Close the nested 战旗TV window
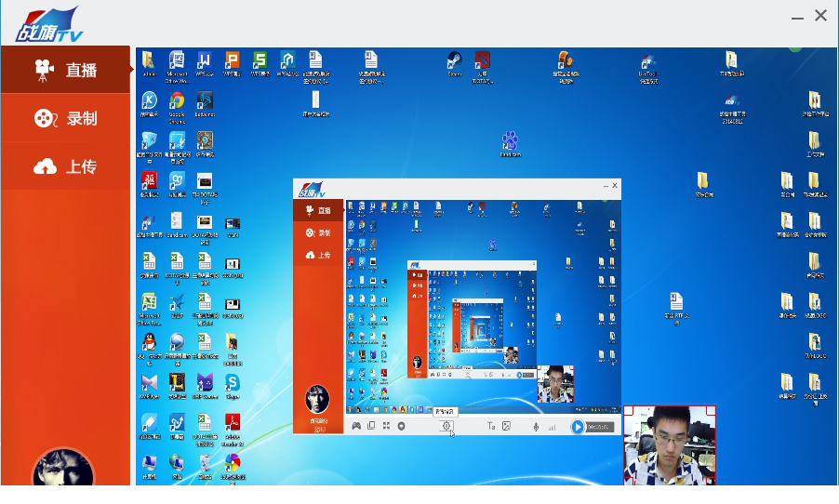The height and width of the screenshot is (504, 839). click(x=615, y=185)
